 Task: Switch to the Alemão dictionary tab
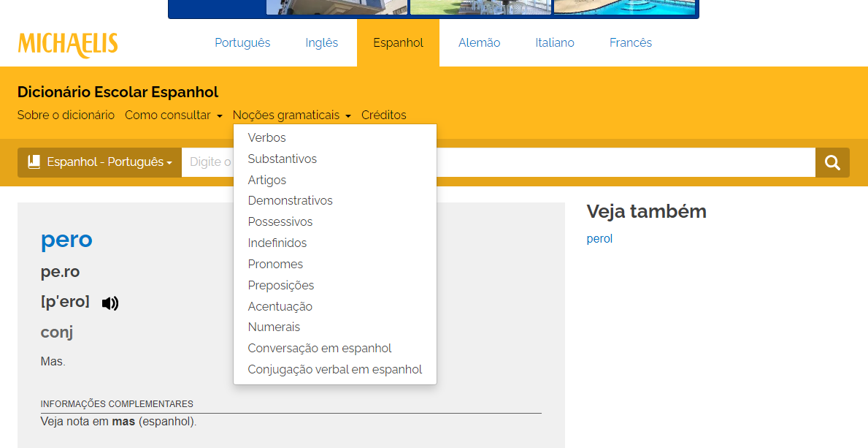coord(480,42)
